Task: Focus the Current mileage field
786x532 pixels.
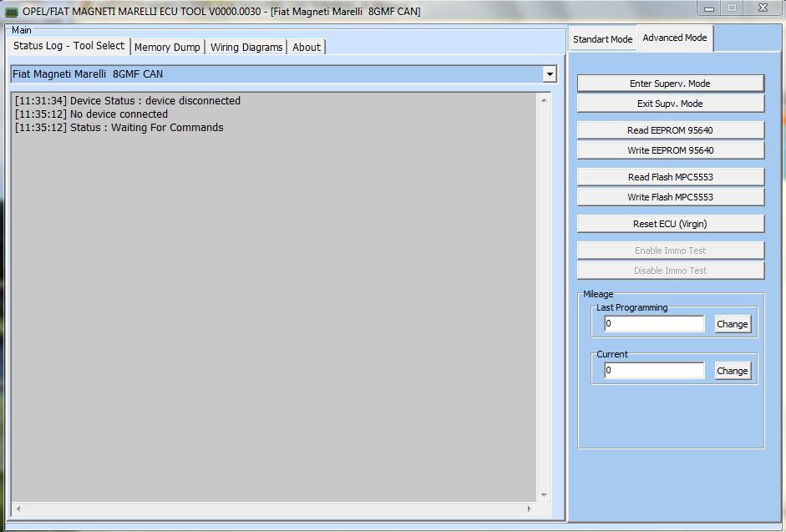Action: coord(654,371)
